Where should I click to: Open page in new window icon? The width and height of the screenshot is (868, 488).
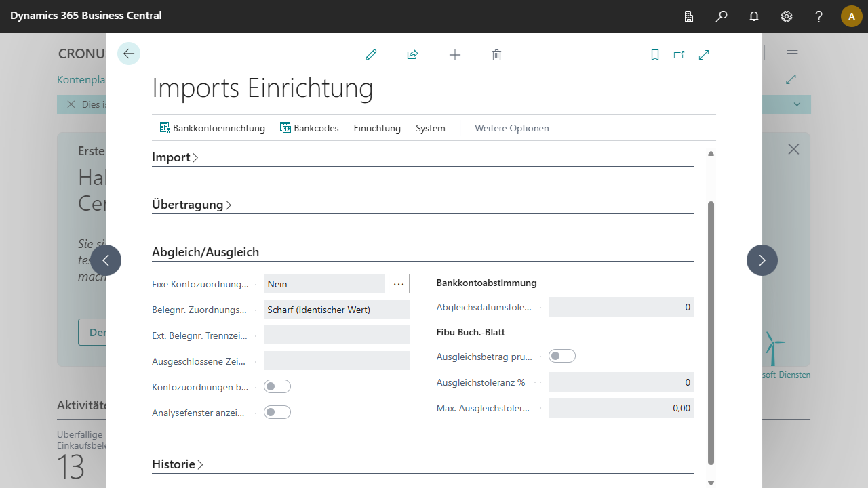[679, 55]
